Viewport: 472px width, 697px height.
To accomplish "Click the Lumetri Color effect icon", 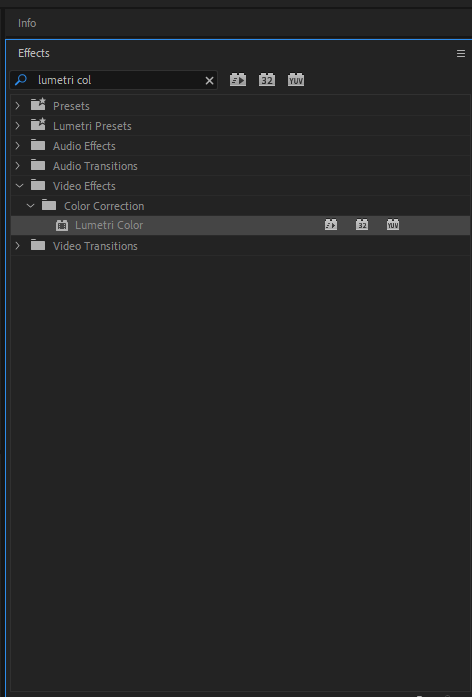I will [62, 225].
